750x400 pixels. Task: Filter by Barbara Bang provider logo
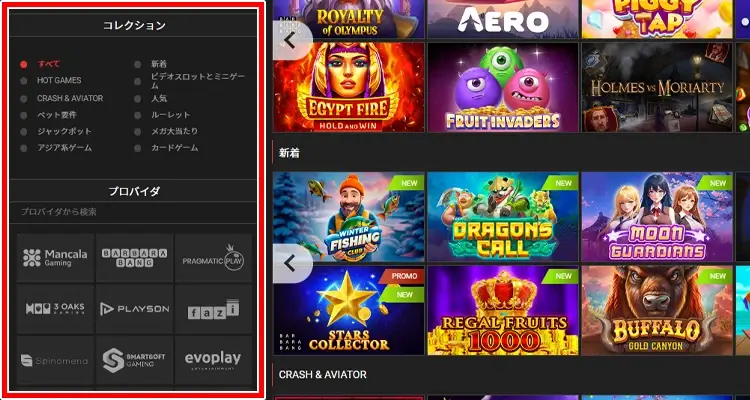[134, 258]
